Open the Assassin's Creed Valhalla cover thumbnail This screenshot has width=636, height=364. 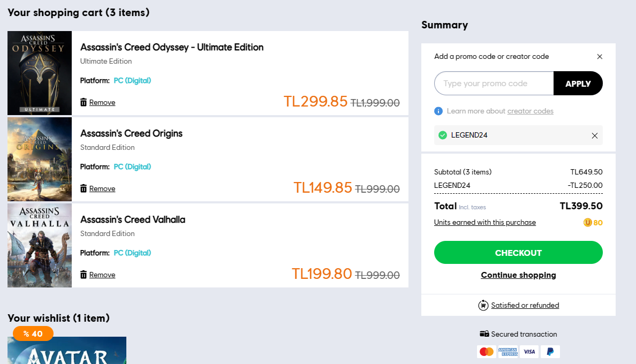point(40,245)
